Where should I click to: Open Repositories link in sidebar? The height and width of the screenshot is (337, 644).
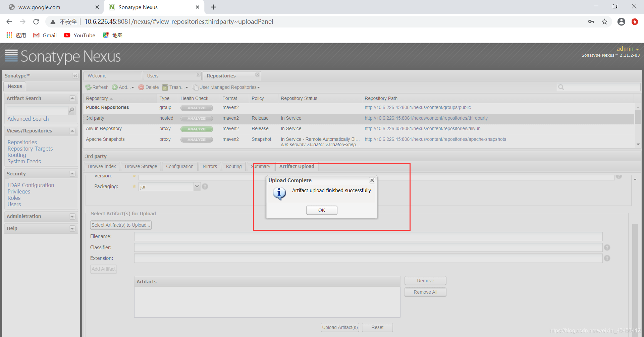(x=22, y=142)
